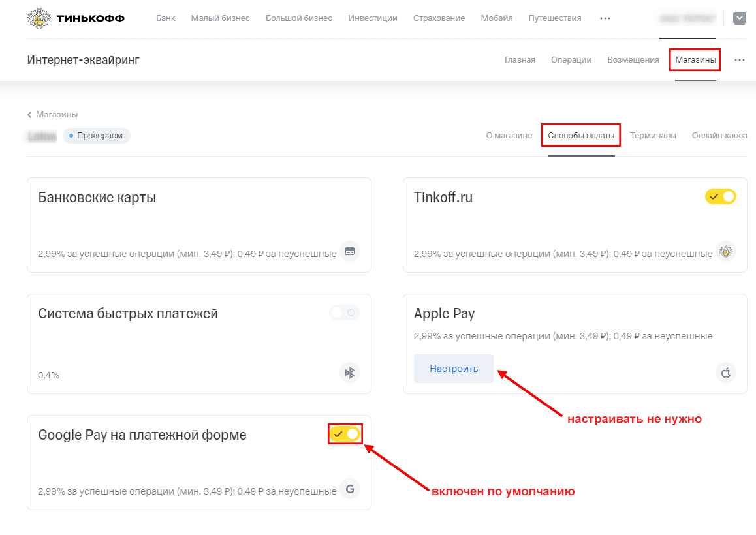Click the fast payments system icon
The width and height of the screenshot is (756, 535).
point(350,373)
